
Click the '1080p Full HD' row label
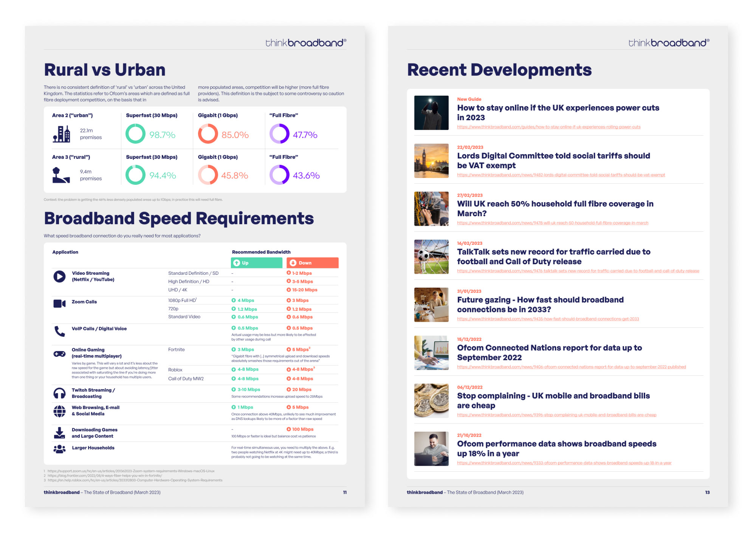point(183,301)
